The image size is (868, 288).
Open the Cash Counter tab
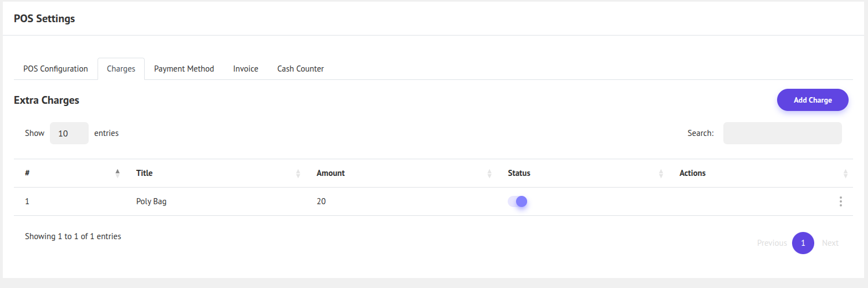coord(300,69)
